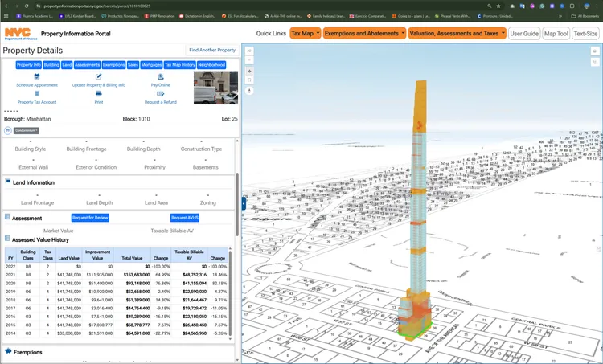This screenshot has width=603, height=364.
Task: Click the Request a Refund icon
Action: 160,94
